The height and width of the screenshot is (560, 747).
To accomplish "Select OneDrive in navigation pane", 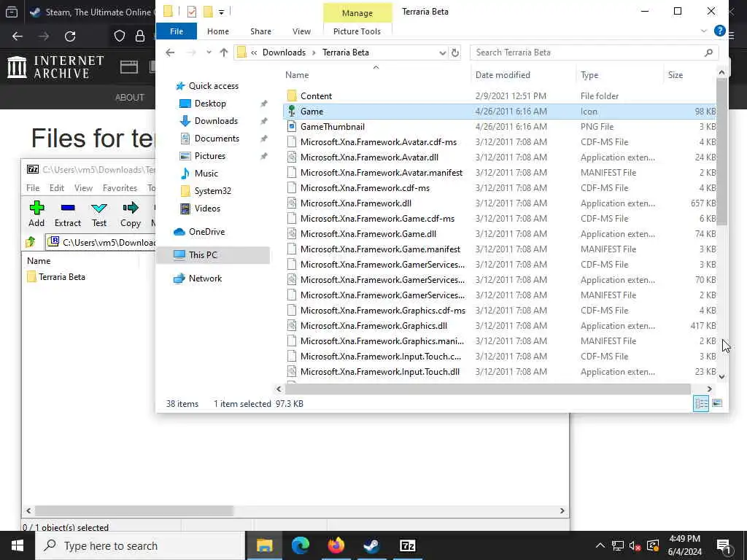I will [206, 232].
